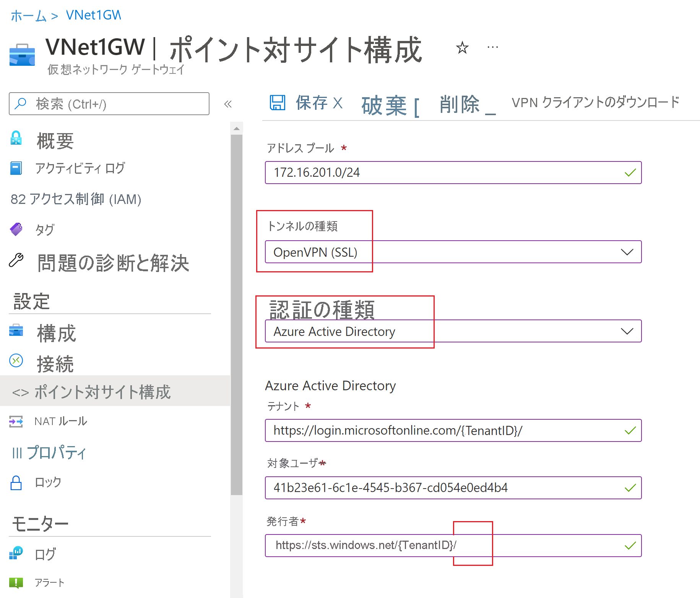Click the properties bars icon
The width and height of the screenshot is (700, 598).
coord(17,453)
